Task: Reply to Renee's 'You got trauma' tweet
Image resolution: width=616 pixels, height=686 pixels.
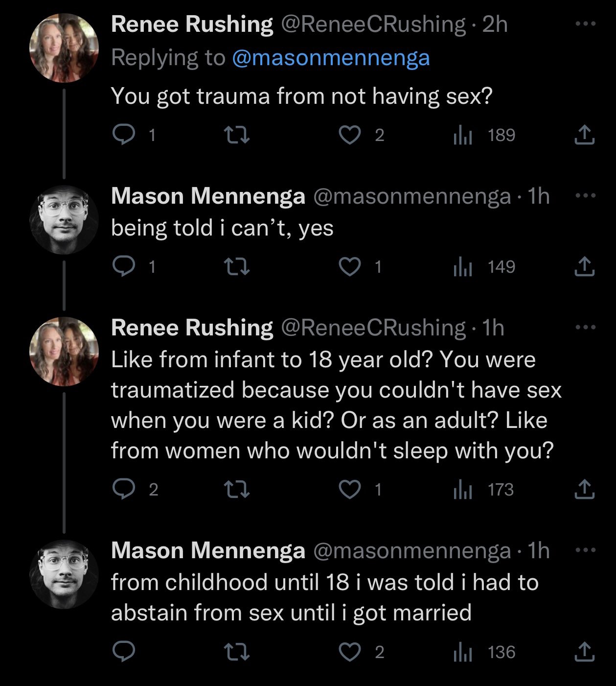Action: point(124,135)
